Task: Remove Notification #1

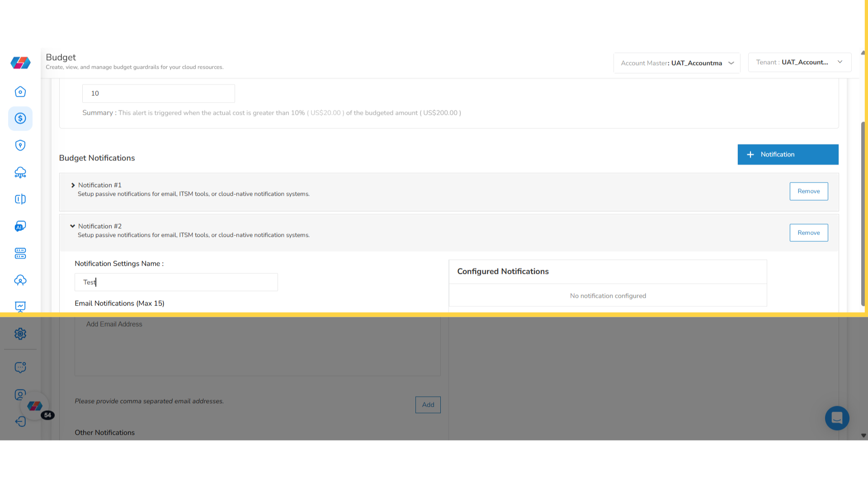Action: pyautogui.click(x=809, y=191)
